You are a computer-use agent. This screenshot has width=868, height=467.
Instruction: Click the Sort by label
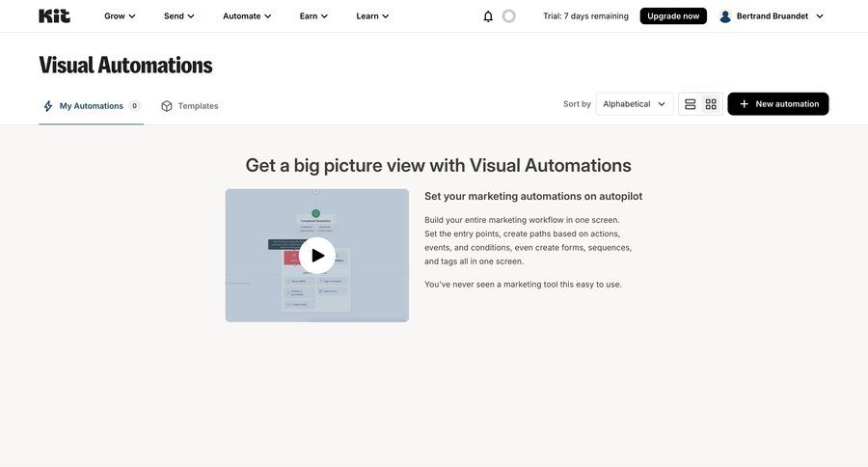[577, 104]
